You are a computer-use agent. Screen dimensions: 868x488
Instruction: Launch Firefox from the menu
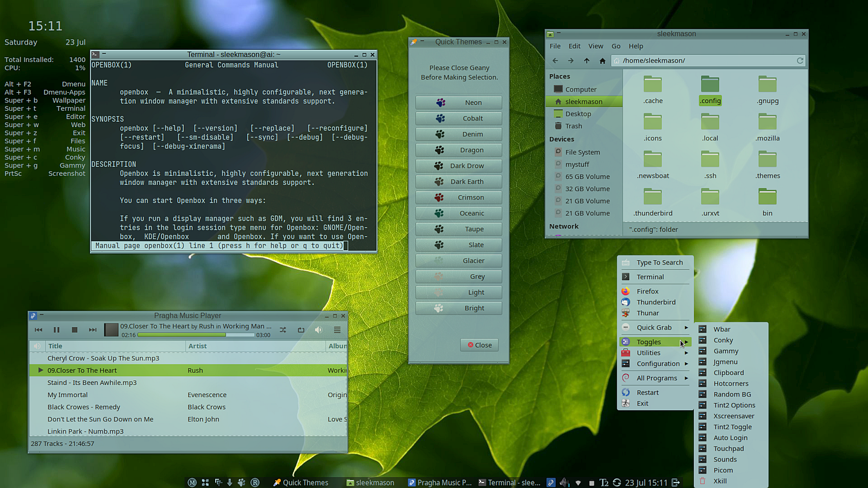point(655,291)
